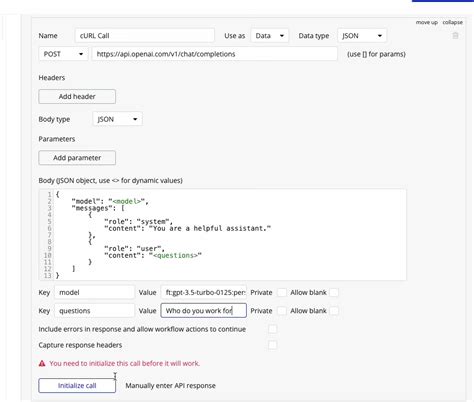Open the Use as Data dropdown

270,36
